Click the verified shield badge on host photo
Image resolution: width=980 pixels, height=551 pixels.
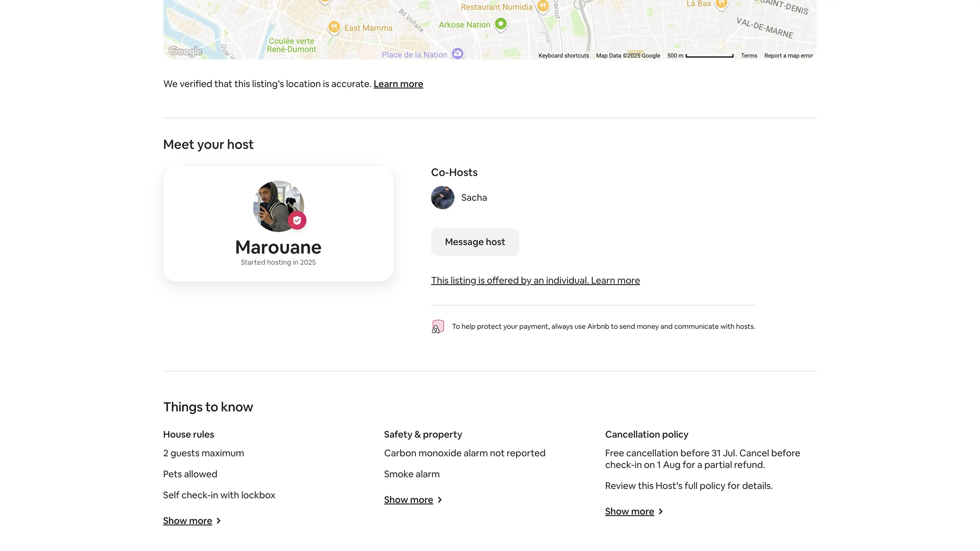(x=297, y=221)
